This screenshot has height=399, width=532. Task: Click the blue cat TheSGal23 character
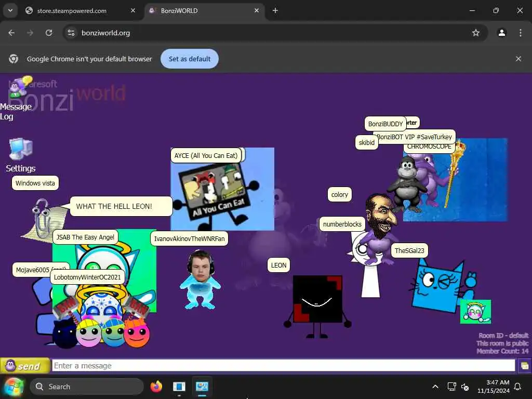pos(441,286)
